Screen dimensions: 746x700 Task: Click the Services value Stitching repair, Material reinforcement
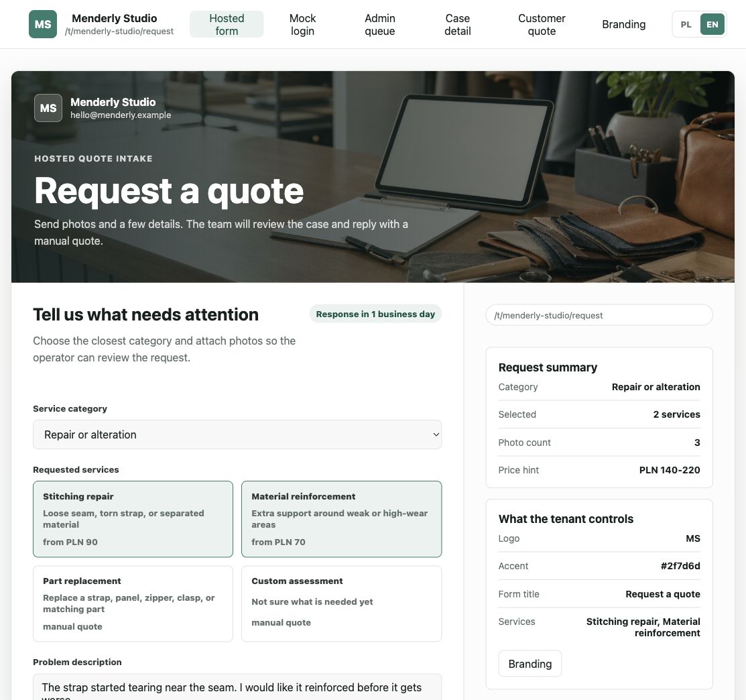[643, 627]
